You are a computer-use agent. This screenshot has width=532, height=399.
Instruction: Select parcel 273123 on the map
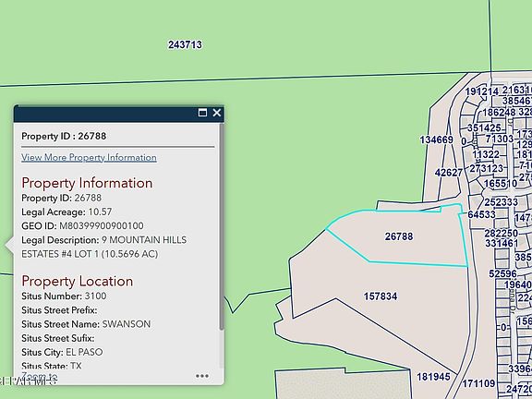tap(486, 169)
